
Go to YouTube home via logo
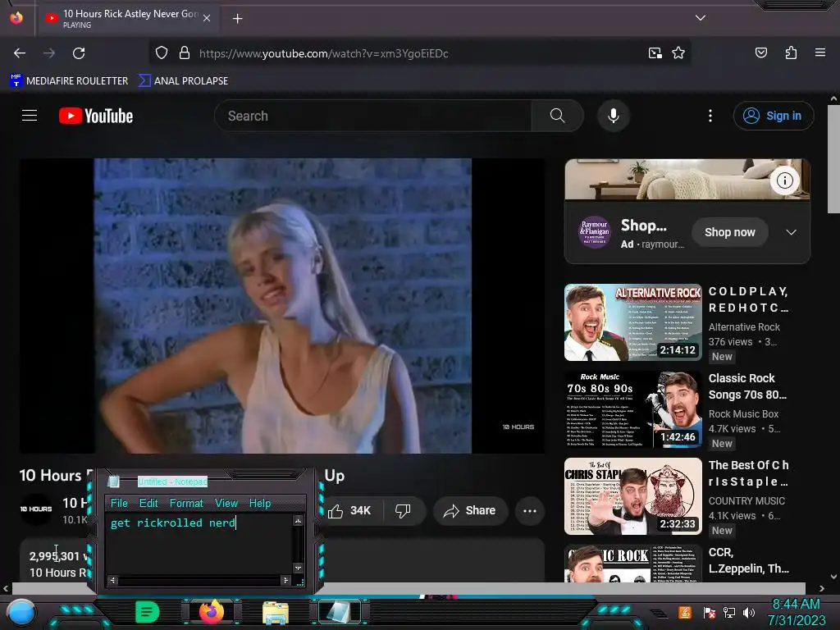point(96,116)
